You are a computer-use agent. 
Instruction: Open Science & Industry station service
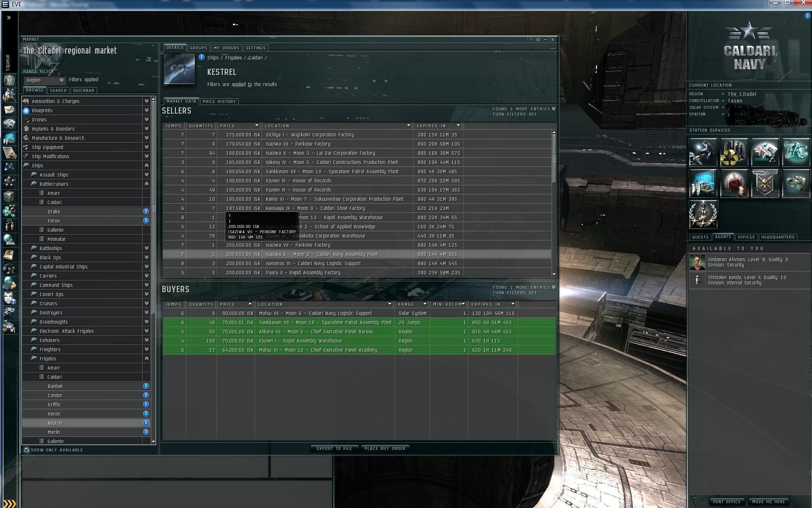point(703,183)
